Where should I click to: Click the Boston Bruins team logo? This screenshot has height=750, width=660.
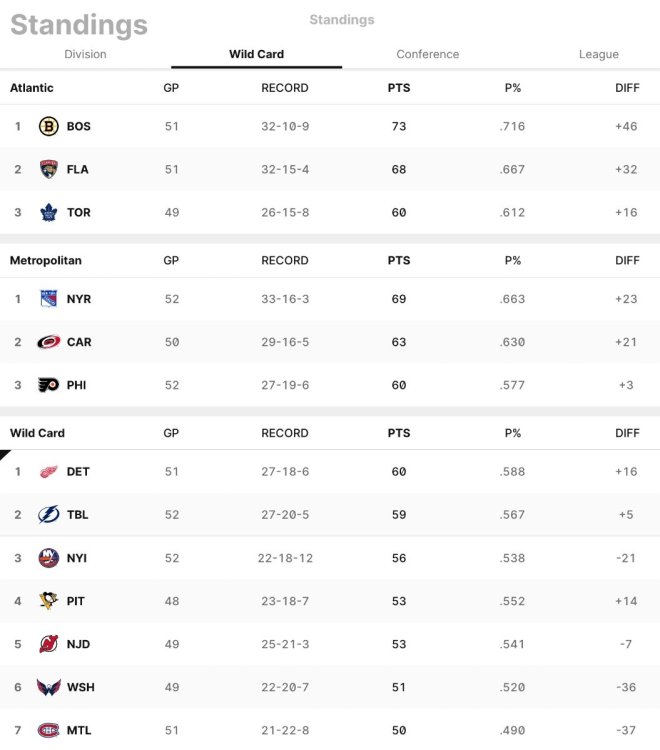click(x=48, y=126)
